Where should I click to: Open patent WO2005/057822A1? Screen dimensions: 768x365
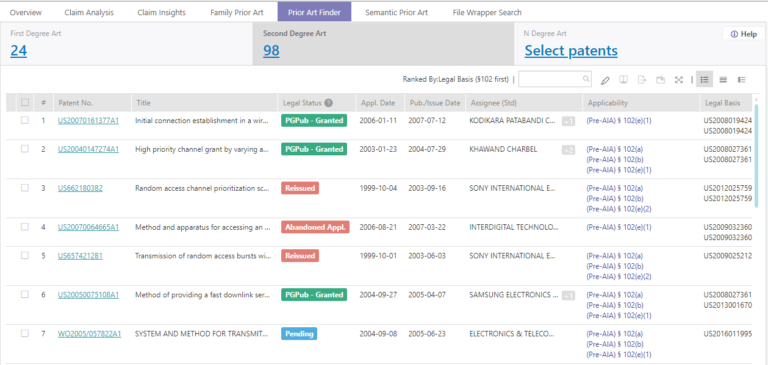(90, 334)
